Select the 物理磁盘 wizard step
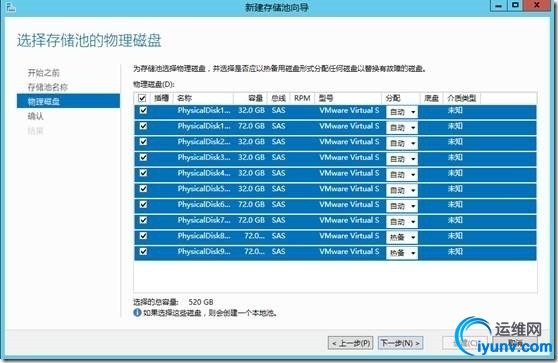 click(x=68, y=101)
